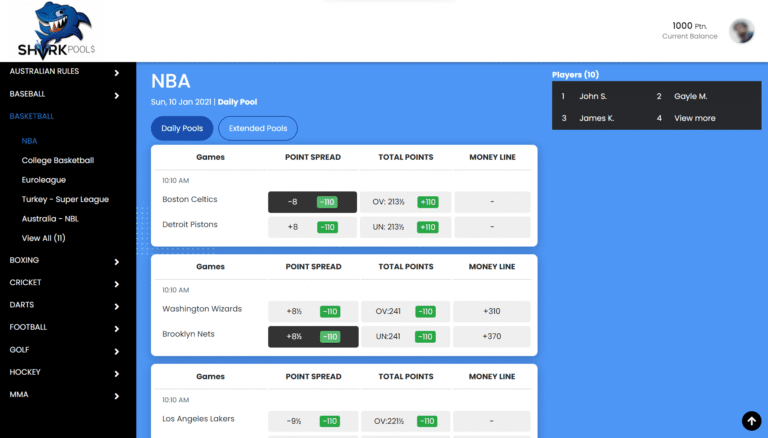Image resolution: width=768 pixels, height=438 pixels.
Task: Select Brooklyn Nets +8½ point spread
Action: pyautogui.click(x=312, y=337)
